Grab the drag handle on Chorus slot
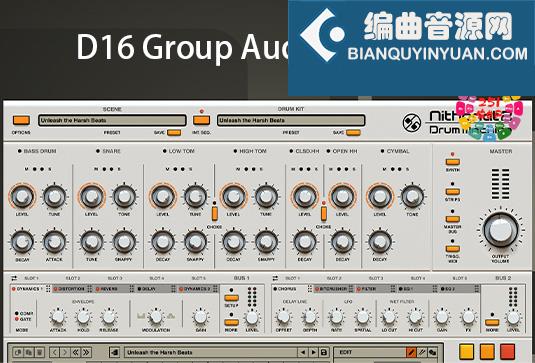535x363 pixels. tap(309, 289)
